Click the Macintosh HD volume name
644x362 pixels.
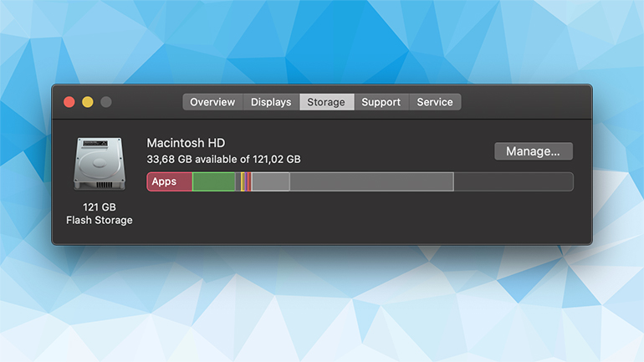pyautogui.click(x=186, y=143)
